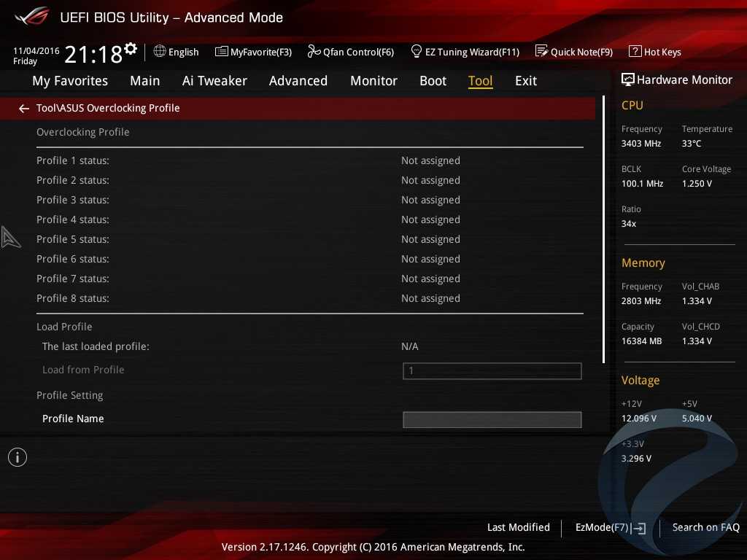Click the Load from Profile number field
747x560 pixels.
[492, 371]
